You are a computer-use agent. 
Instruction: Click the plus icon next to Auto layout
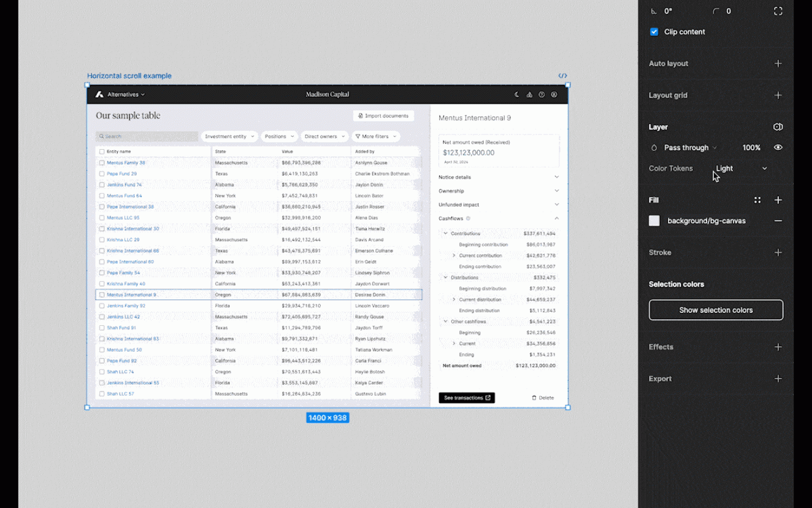[778, 64]
